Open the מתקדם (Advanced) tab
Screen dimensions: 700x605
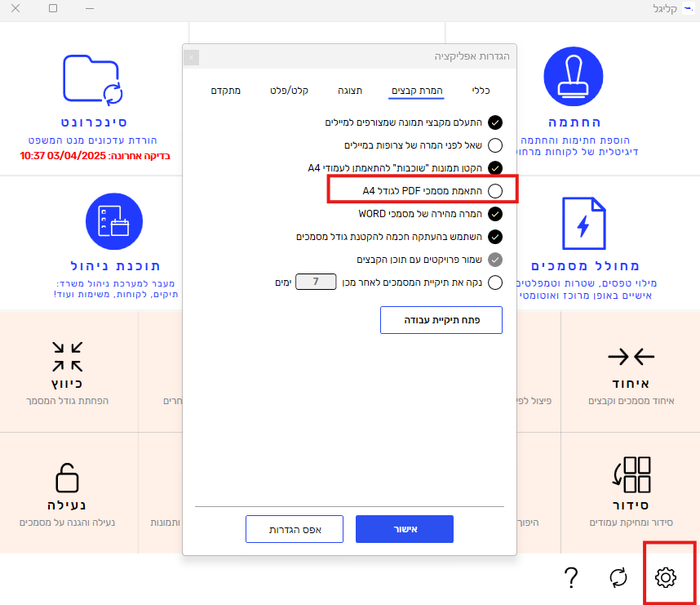click(226, 90)
